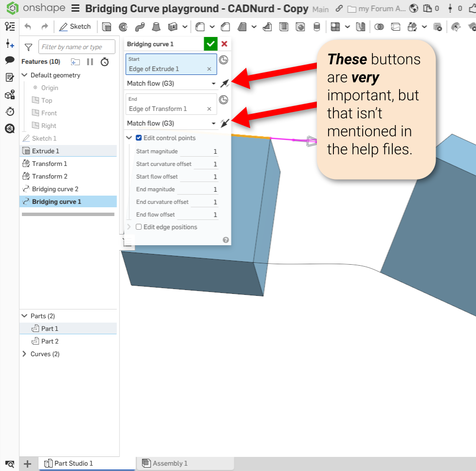Open dropdown next to Fillet tool
This screenshot has width=476, height=471.
tap(212, 27)
